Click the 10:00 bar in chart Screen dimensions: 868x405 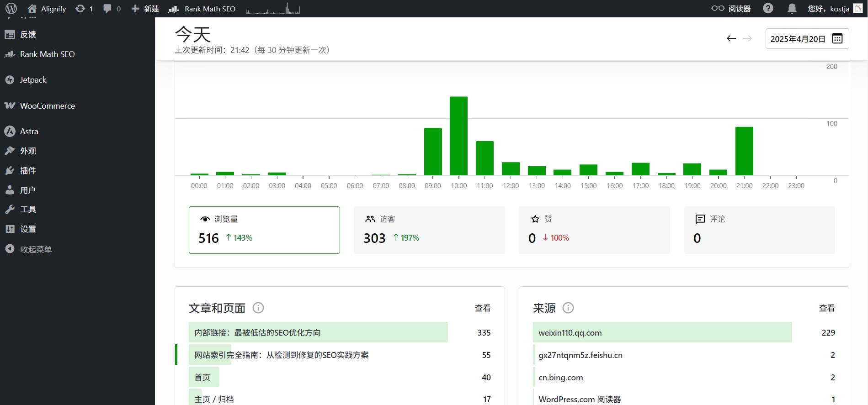tap(458, 136)
